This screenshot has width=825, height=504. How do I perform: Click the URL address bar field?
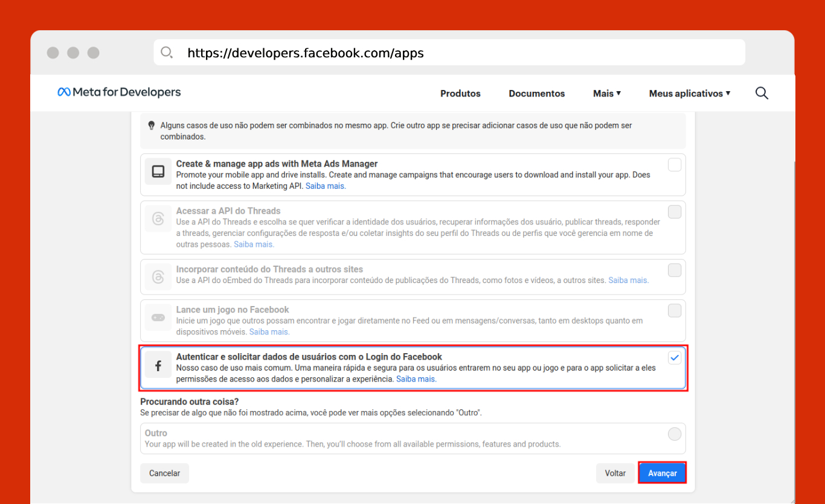449,53
